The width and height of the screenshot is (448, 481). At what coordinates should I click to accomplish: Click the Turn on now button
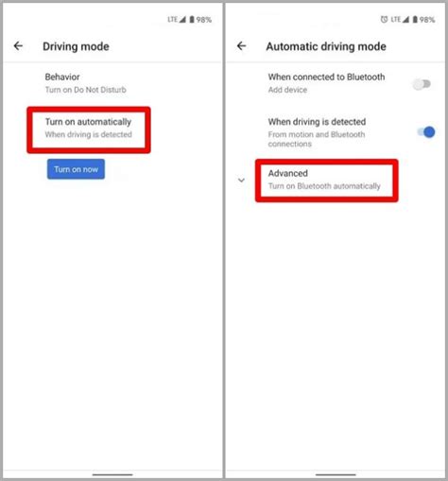click(76, 169)
